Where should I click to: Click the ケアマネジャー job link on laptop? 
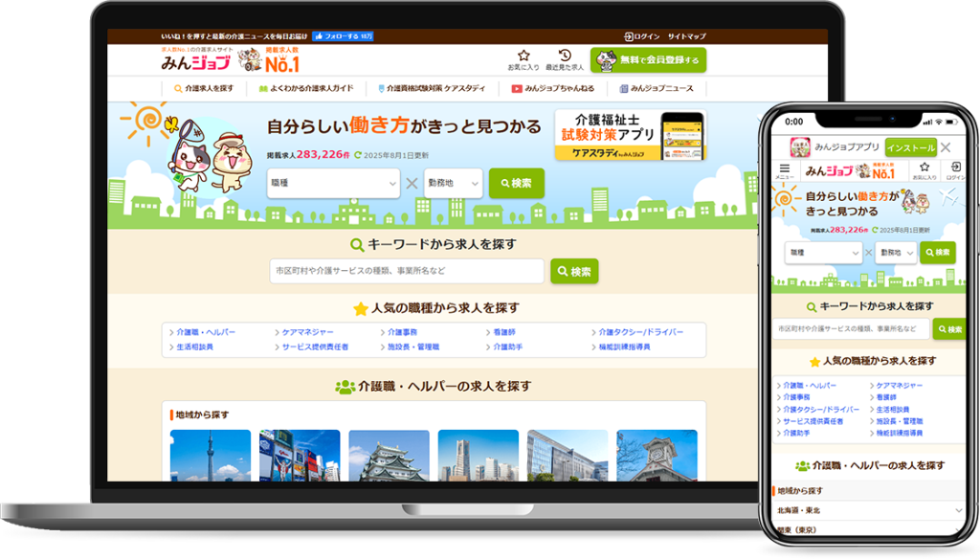(307, 332)
